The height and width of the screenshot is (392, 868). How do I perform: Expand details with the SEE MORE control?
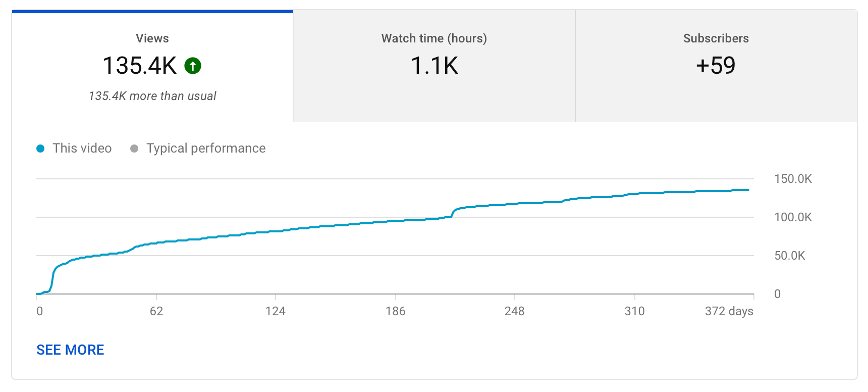coord(70,349)
